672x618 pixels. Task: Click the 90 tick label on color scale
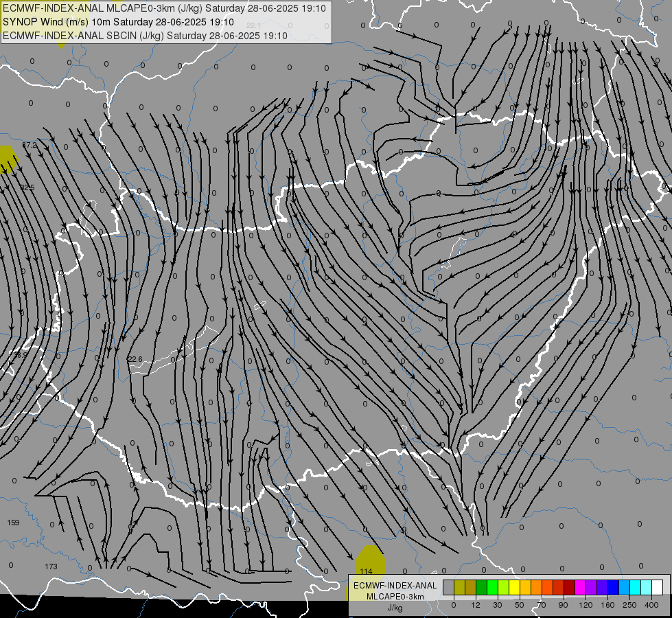point(563,605)
